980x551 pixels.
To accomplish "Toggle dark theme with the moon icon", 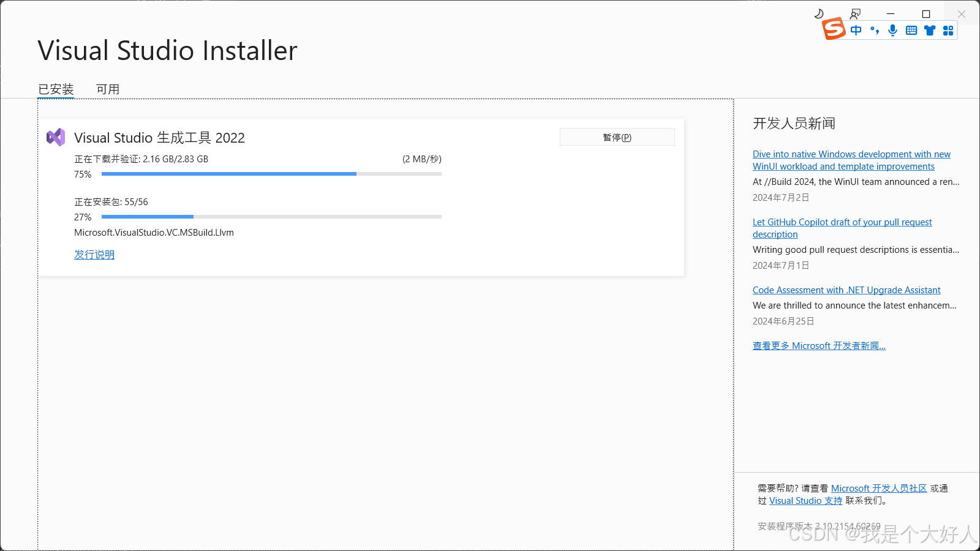I will pyautogui.click(x=819, y=13).
